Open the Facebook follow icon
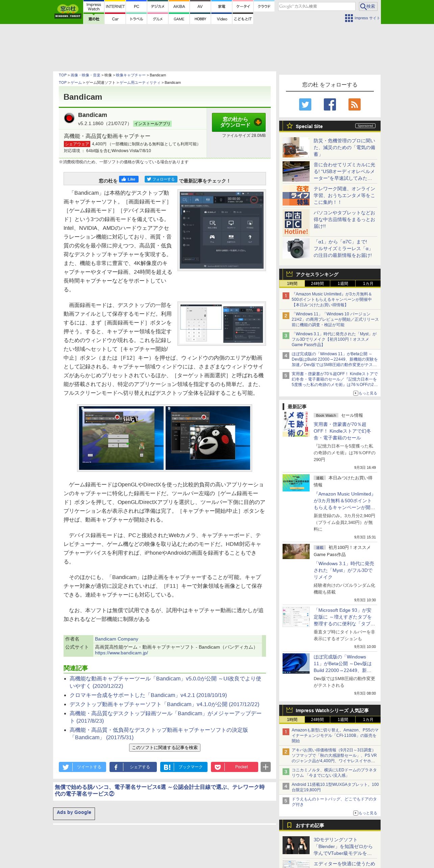This screenshot has width=434, height=868. pyautogui.click(x=330, y=104)
